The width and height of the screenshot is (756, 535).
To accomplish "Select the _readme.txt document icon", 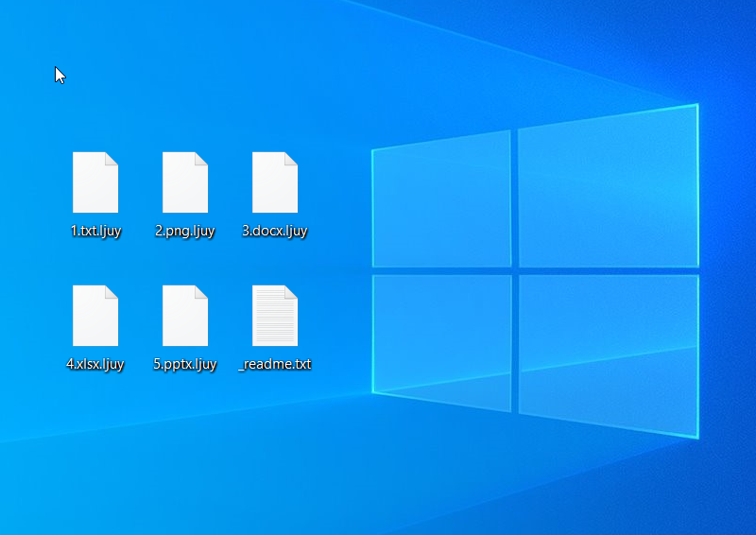I will point(275,316).
